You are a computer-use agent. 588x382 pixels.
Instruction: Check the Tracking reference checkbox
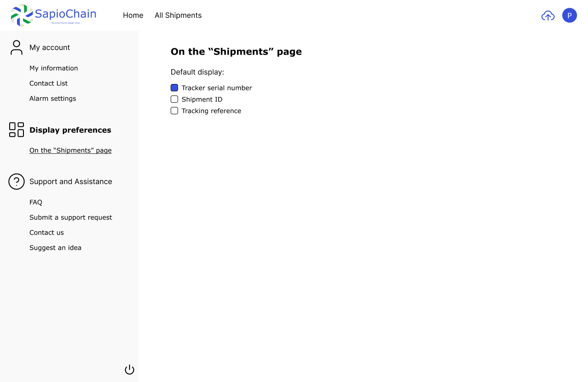[175, 111]
